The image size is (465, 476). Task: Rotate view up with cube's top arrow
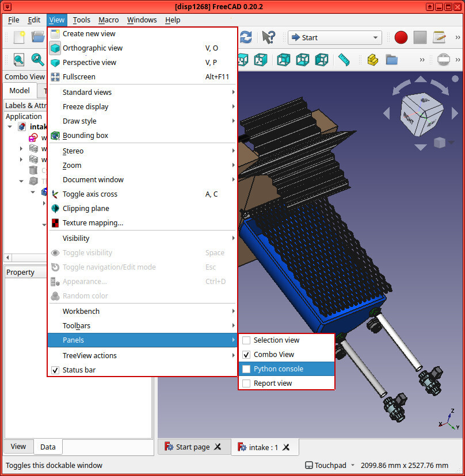(x=421, y=79)
